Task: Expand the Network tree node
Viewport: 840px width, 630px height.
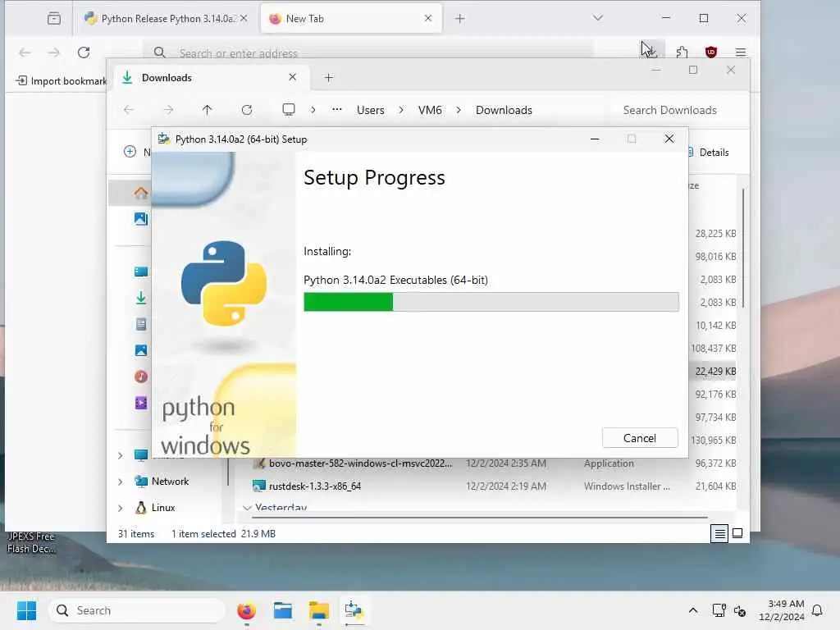Action: (x=121, y=482)
